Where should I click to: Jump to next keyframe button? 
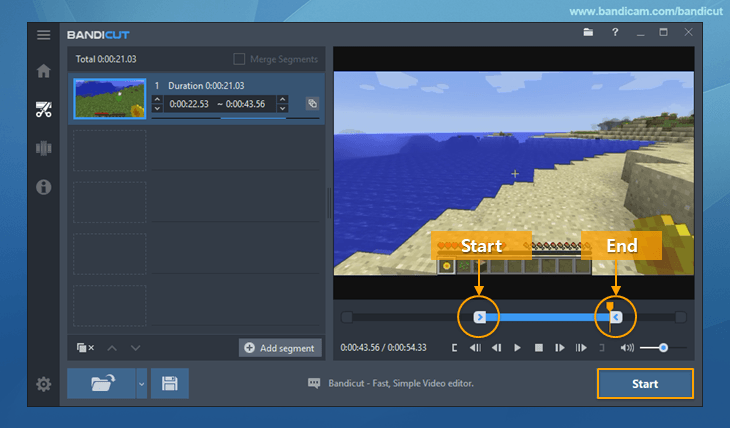coord(581,348)
